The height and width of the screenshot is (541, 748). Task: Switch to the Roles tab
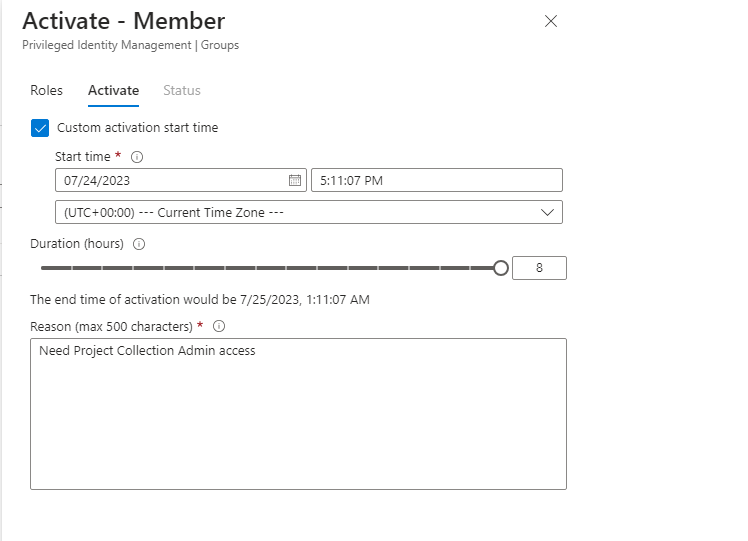[46, 91]
